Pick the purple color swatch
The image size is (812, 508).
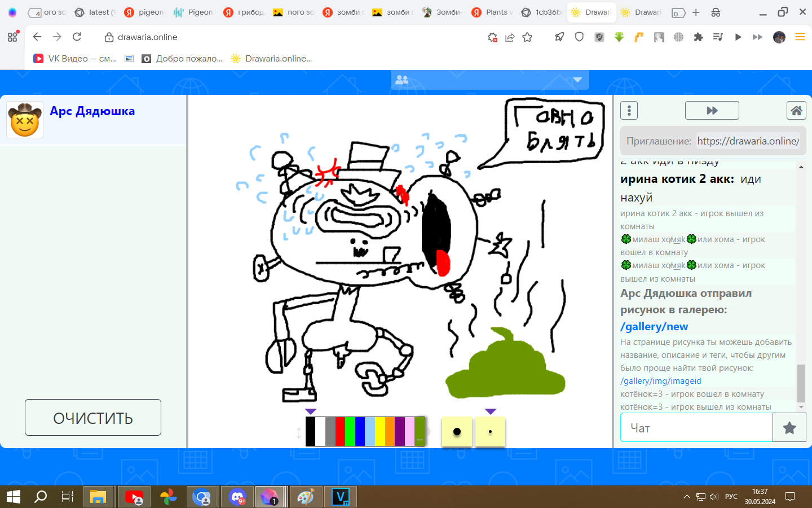[x=400, y=432]
